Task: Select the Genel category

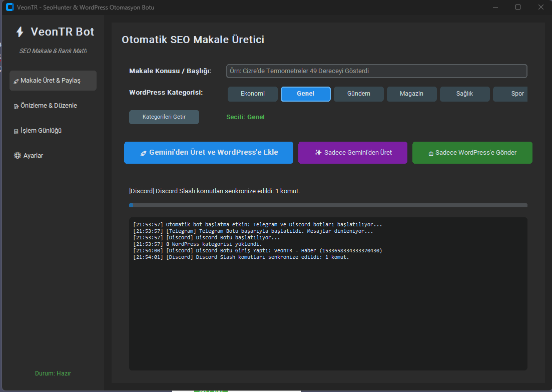Action: tap(306, 94)
